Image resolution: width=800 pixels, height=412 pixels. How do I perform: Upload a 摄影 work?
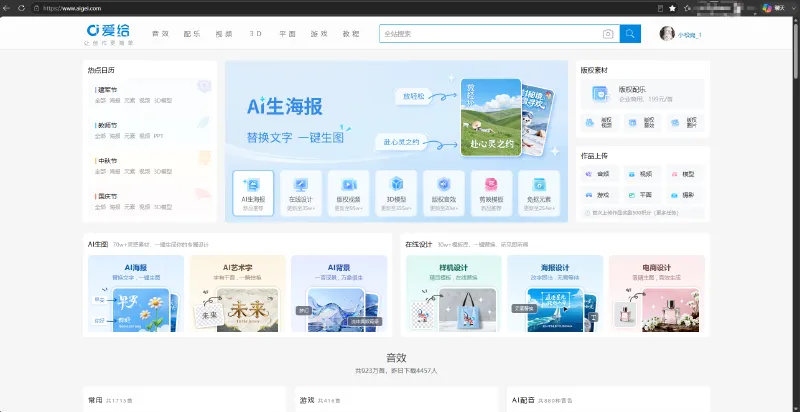(685, 195)
